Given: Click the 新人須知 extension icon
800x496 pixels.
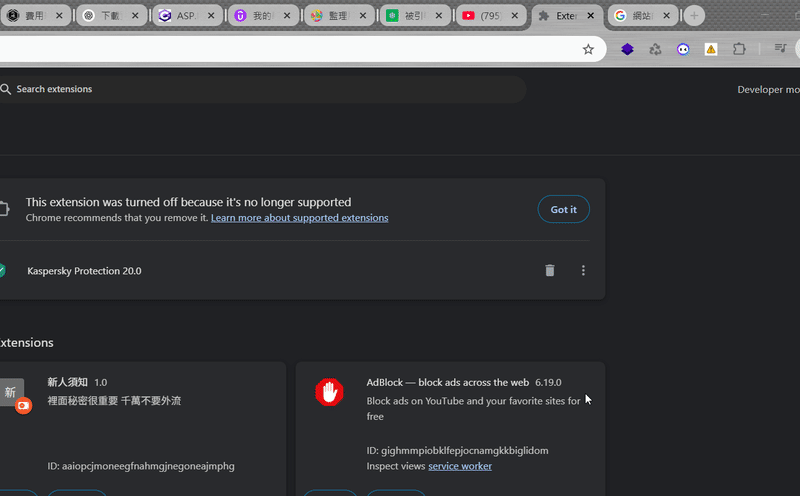Looking at the screenshot, I should point(13,394).
